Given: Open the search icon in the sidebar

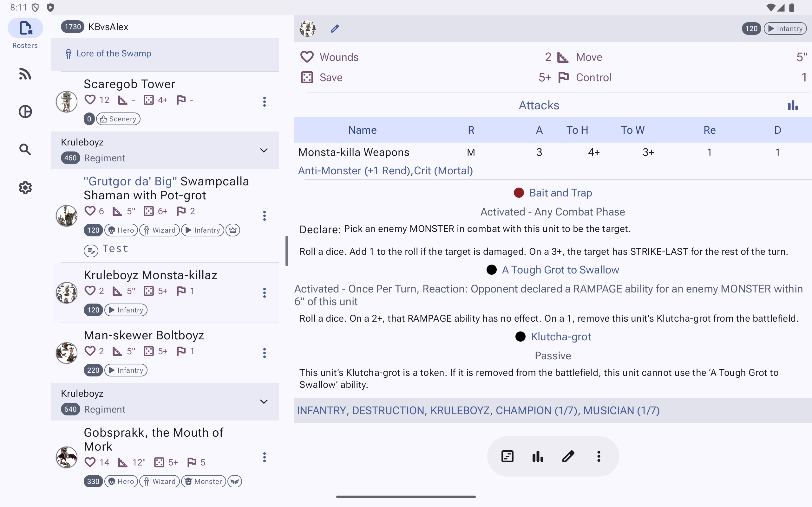Looking at the screenshot, I should (25, 150).
